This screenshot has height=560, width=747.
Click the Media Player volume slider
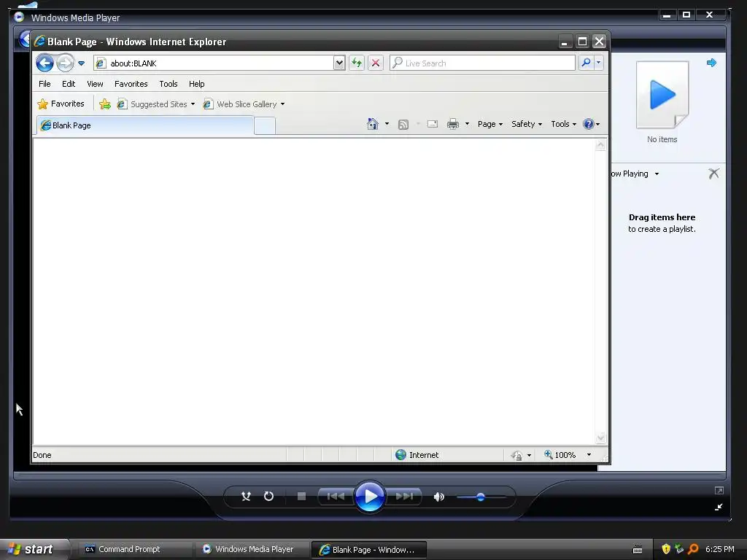click(x=481, y=497)
